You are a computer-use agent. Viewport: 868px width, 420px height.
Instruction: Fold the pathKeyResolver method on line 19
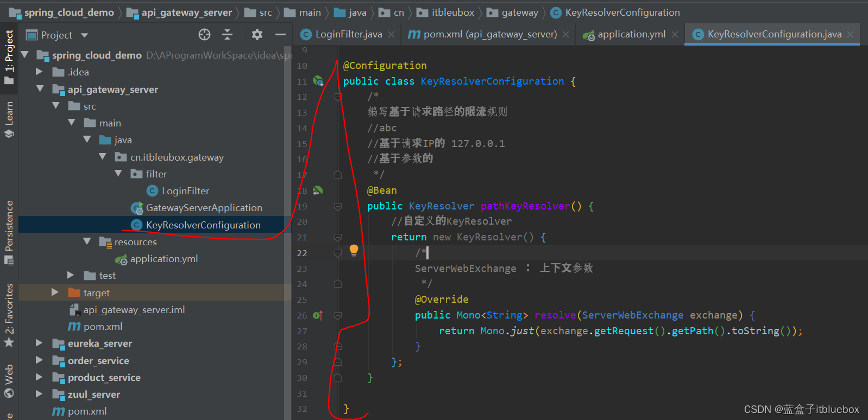click(338, 207)
